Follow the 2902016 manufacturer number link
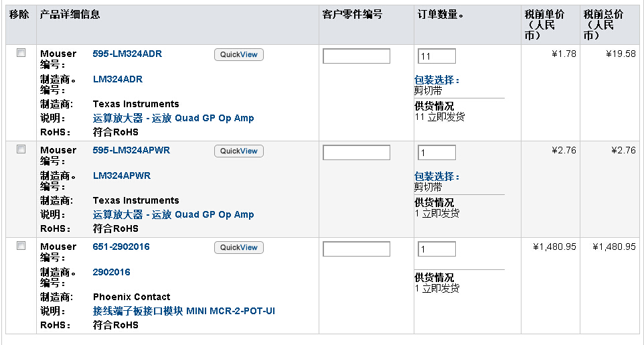Screen dimensions: 644x345 tap(112, 272)
